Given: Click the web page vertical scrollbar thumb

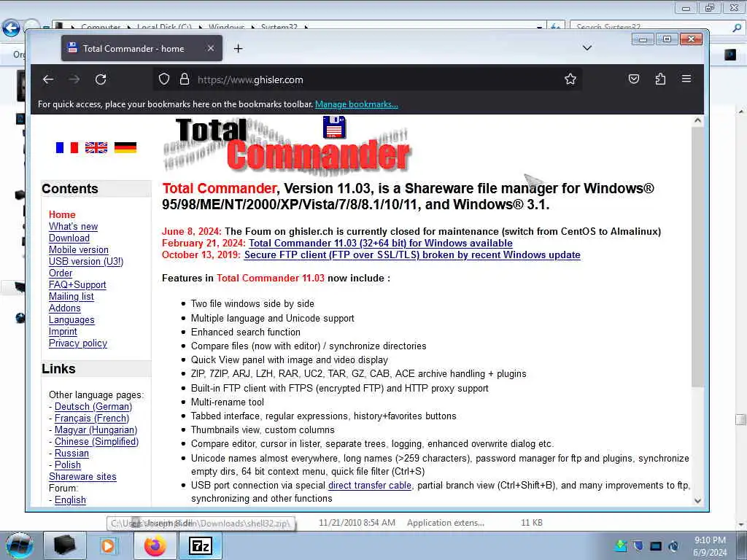Looking at the screenshot, I should (697, 257).
